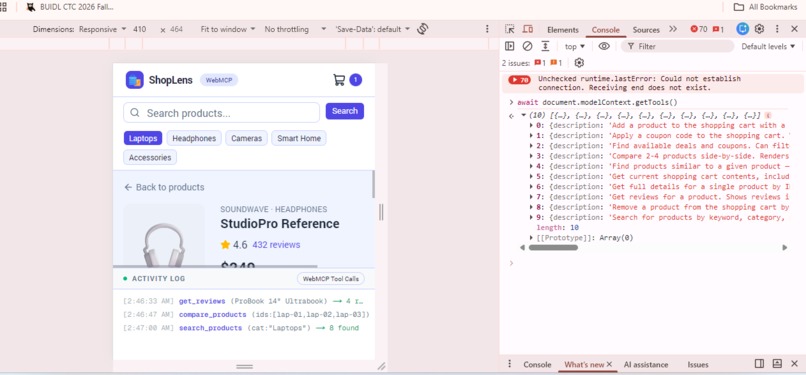Click the split drawer layout icon
The height and width of the screenshot is (375, 806).
[759, 364]
